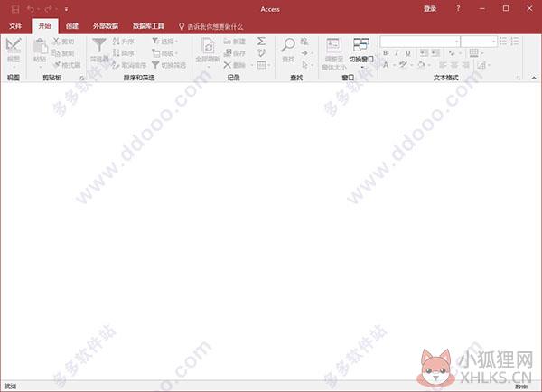Image resolution: width=542 pixels, height=392 pixels.
Task: Switch to the 数据库工具 (Database Tools) tab
Action: point(148,26)
